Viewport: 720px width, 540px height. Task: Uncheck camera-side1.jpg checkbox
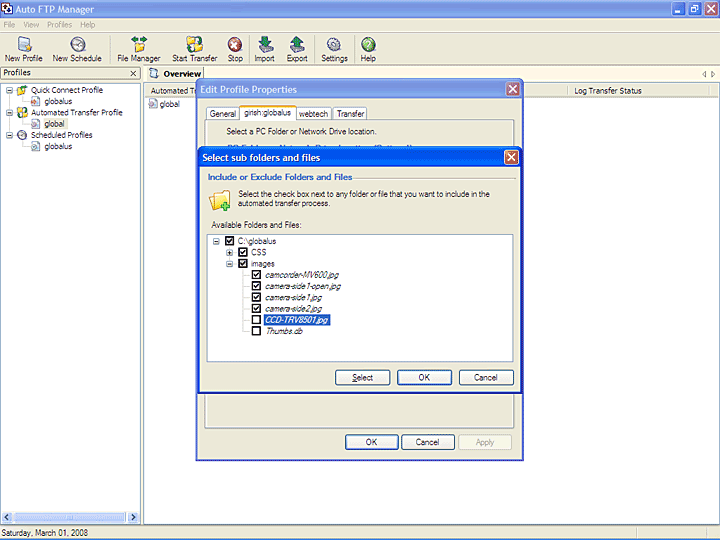pos(256,297)
